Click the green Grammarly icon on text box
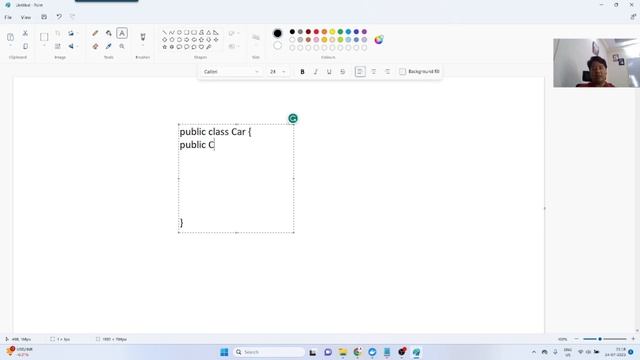 [x=293, y=118]
